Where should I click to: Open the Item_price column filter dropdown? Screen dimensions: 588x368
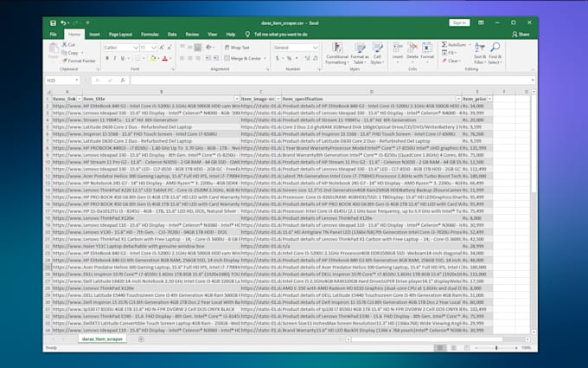489,99
